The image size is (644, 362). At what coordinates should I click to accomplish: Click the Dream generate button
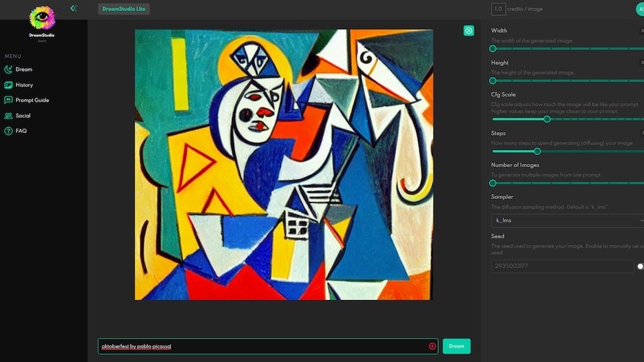pyautogui.click(x=456, y=346)
